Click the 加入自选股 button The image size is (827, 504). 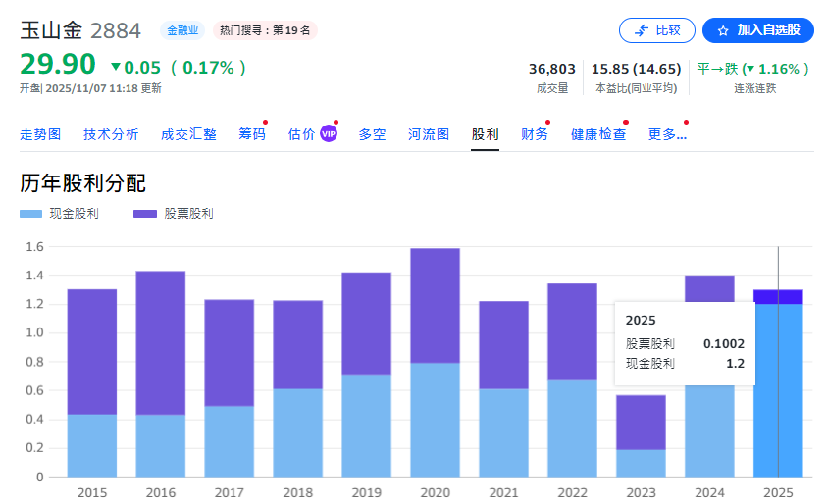(758, 30)
